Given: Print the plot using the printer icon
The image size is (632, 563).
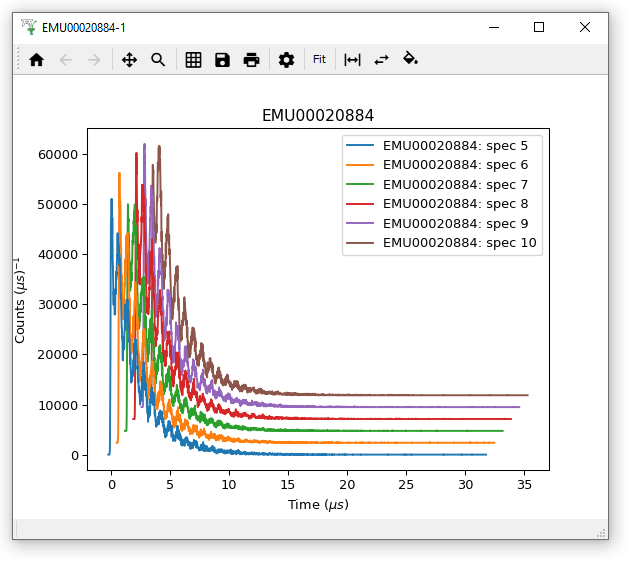Looking at the screenshot, I should pos(251,60).
